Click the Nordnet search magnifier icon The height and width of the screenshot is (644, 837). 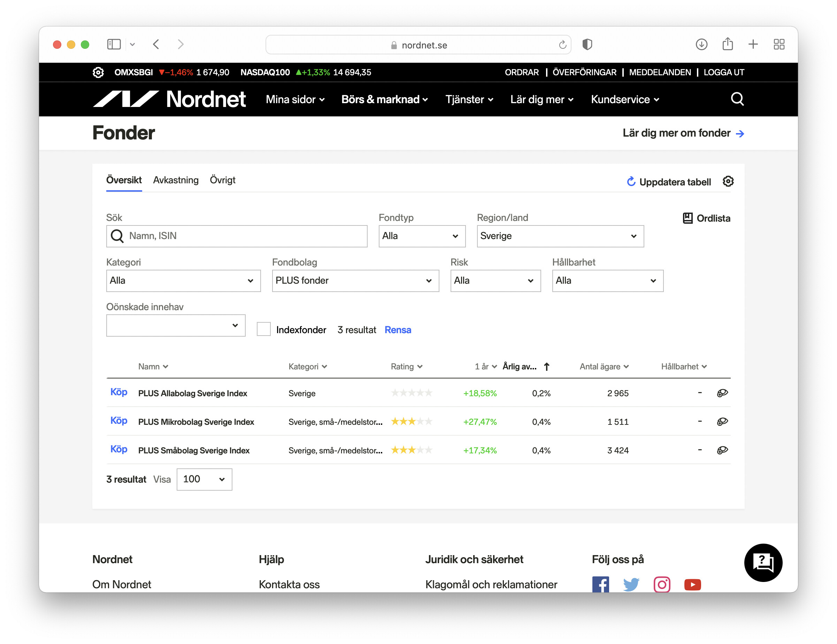pos(737,99)
